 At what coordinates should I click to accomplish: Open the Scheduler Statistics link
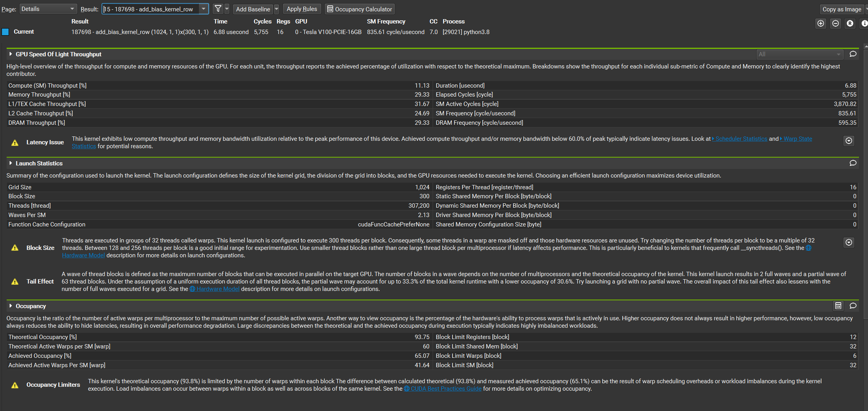click(x=740, y=138)
